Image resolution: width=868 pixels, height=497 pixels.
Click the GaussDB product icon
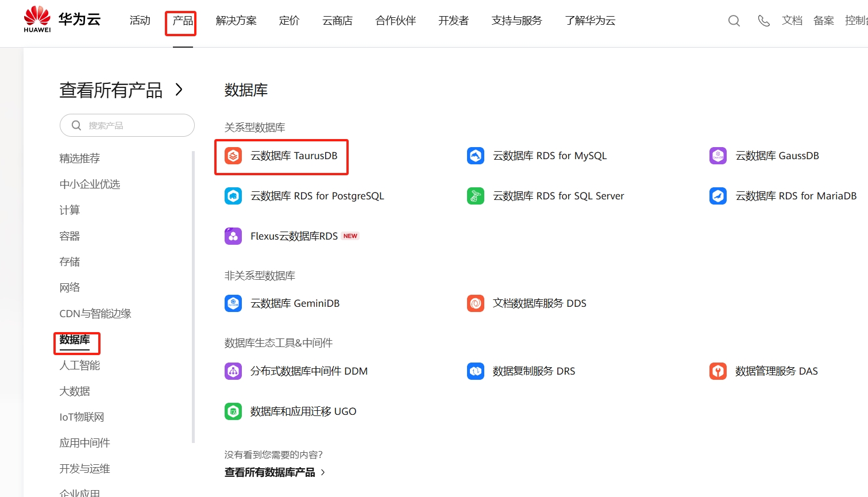click(718, 156)
